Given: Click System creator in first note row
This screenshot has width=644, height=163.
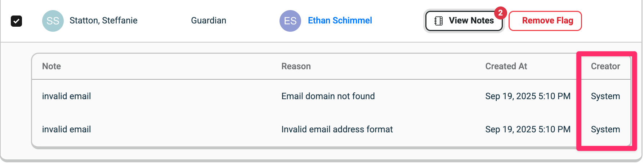Looking at the screenshot, I should pyautogui.click(x=605, y=96).
